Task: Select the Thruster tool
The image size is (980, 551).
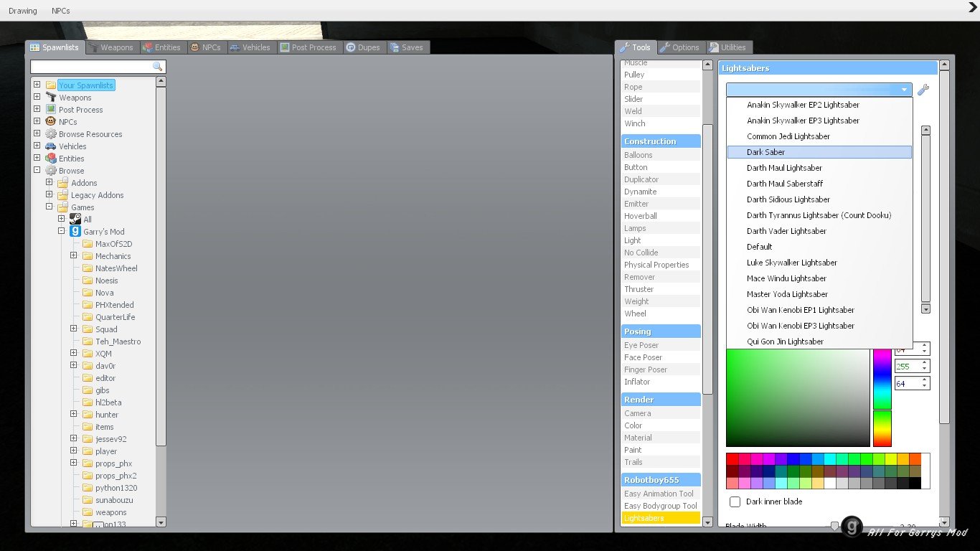Action: tap(661, 289)
